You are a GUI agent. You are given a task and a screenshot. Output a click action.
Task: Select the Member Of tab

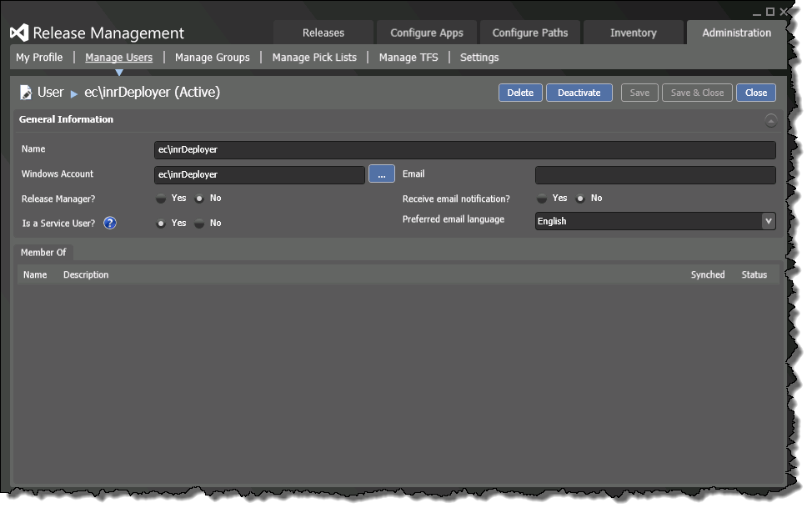click(43, 252)
